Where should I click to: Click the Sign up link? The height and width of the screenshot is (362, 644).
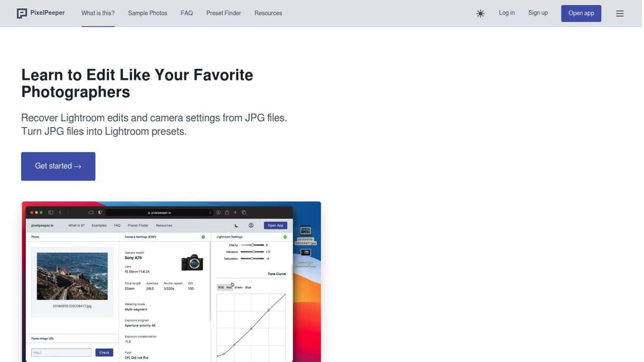pyautogui.click(x=538, y=13)
